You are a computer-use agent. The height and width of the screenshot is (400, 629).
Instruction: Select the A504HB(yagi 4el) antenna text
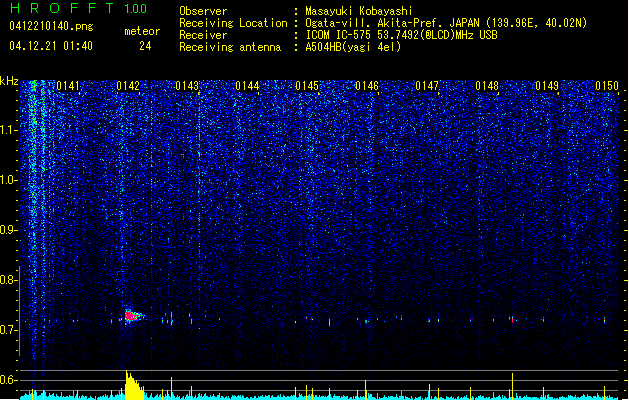353,47
